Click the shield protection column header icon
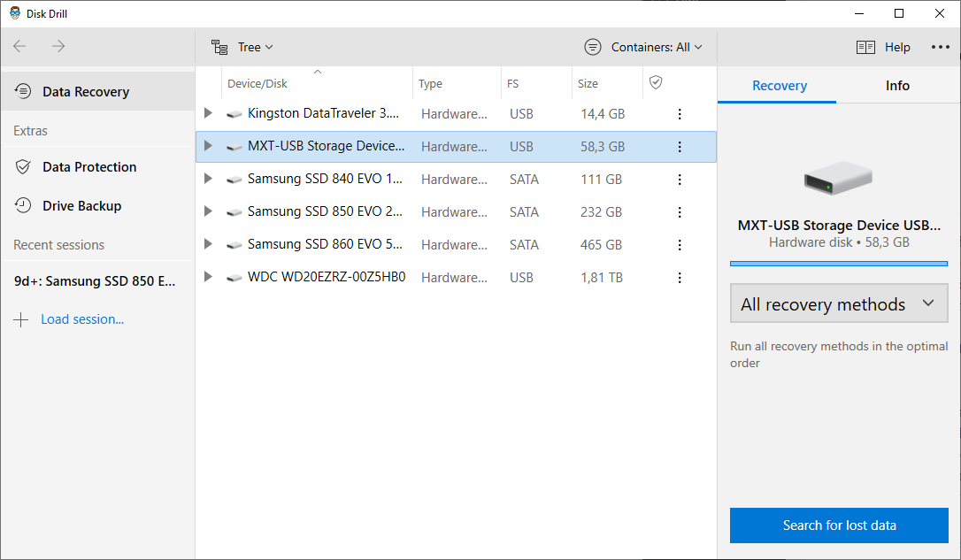Image resolution: width=961 pixels, height=560 pixels. coord(656,82)
